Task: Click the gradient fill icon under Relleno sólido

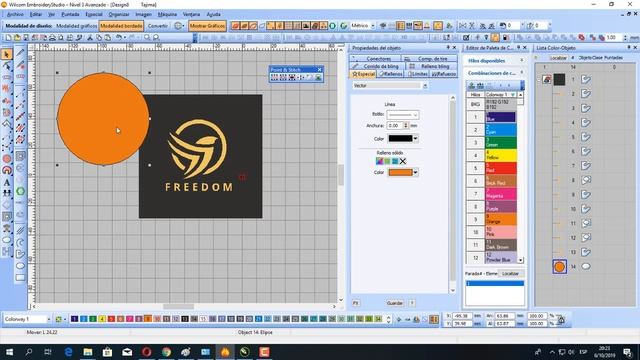Action: click(x=380, y=161)
